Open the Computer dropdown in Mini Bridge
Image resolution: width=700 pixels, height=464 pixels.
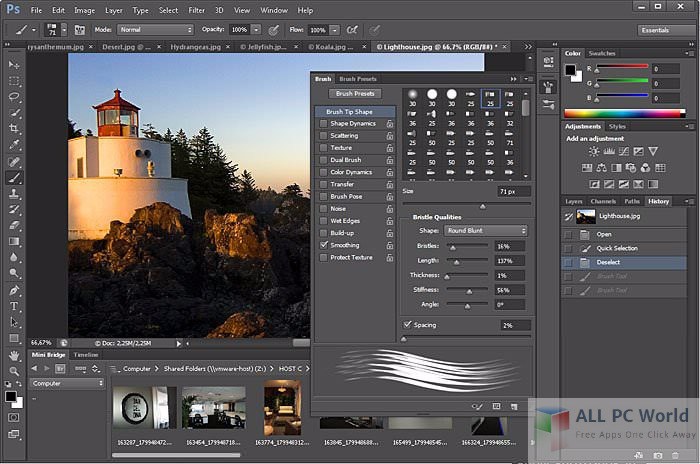point(67,383)
